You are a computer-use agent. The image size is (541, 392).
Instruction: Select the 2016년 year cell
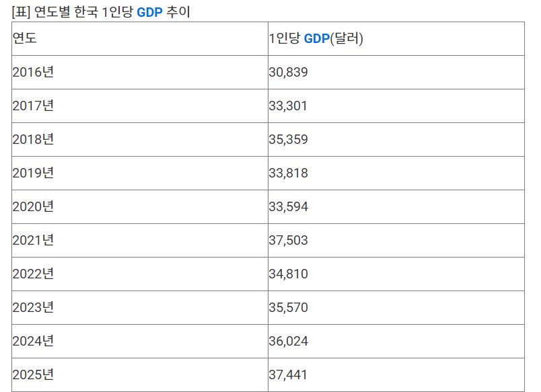click(140, 73)
